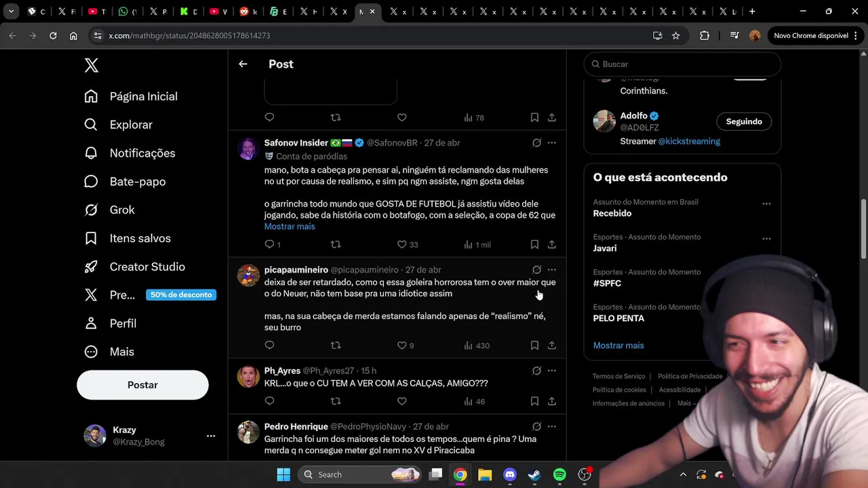868x488 pixels.
Task: Open Bate-papo in the sidebar
Action: [x=125, y=182]
